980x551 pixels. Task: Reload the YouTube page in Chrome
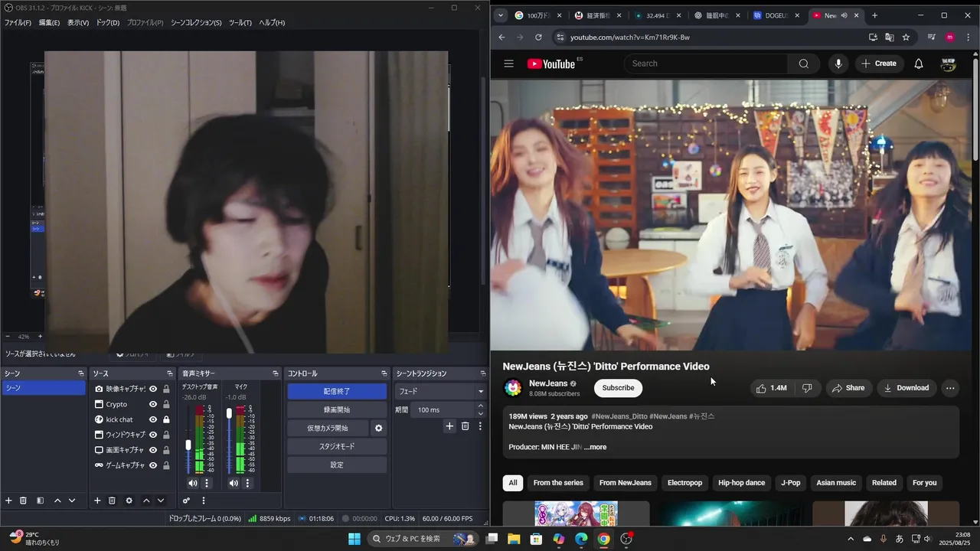pos(538,37)
